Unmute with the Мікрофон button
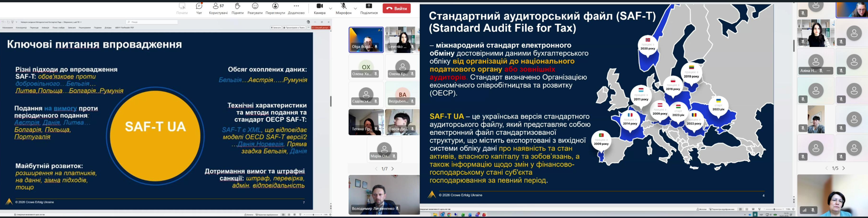Screen dimensions: 868x218 (x=343, y=8)
